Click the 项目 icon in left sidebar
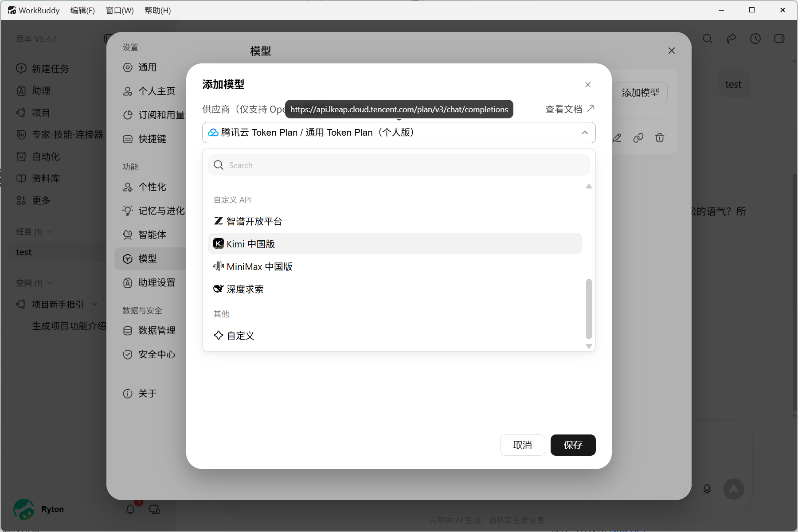Screen dimensions: 798x532 tap(21, 113)
